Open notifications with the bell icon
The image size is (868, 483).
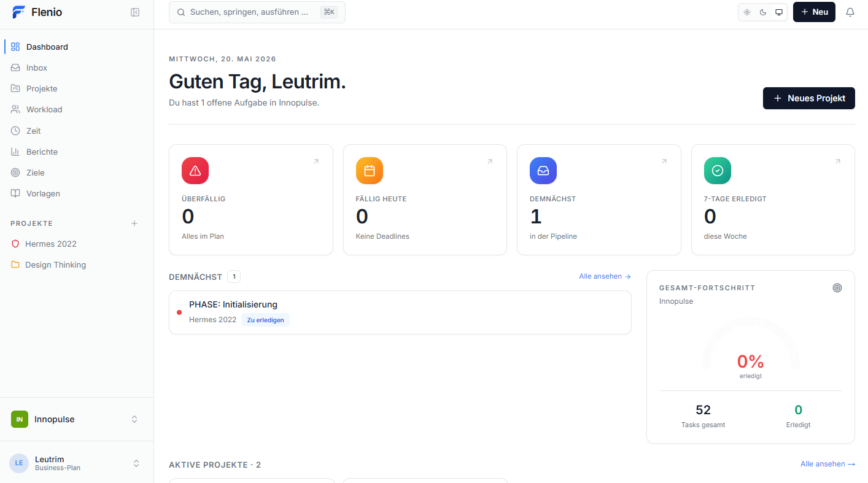point(850,12)
